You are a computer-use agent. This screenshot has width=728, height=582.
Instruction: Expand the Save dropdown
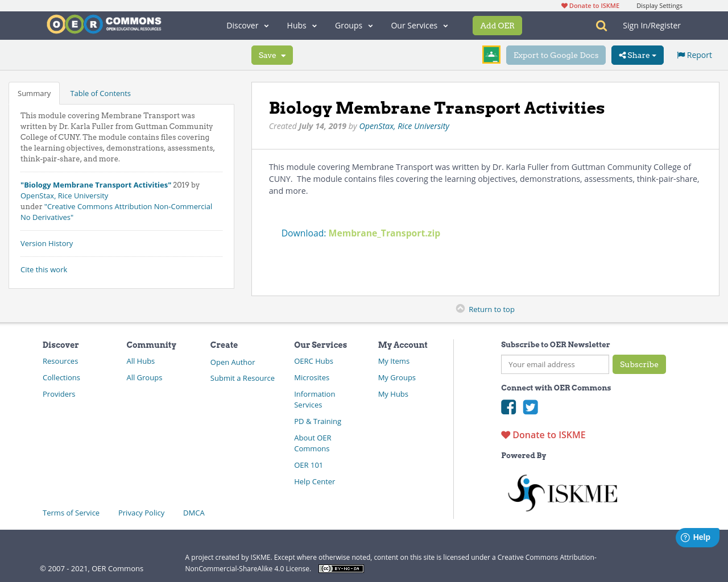pos(284,55)
